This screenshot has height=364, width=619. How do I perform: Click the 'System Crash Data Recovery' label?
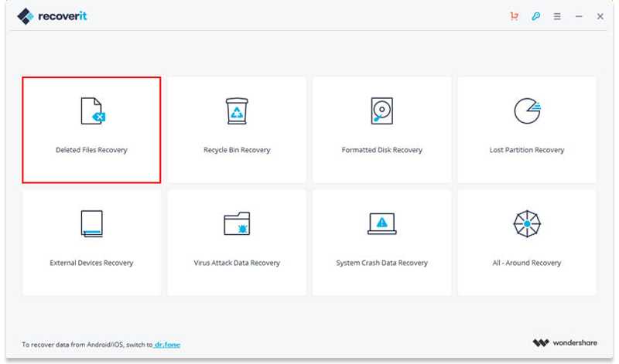381,263
